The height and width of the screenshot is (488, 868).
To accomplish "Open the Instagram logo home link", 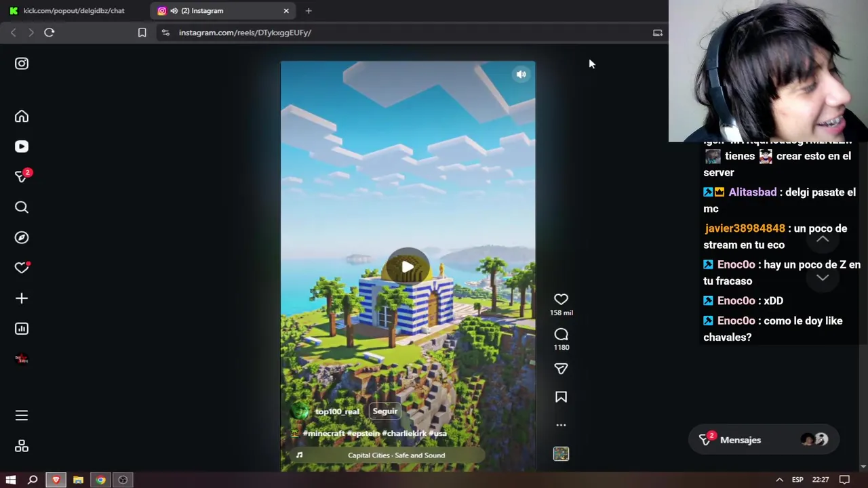I will coord(22,64).
